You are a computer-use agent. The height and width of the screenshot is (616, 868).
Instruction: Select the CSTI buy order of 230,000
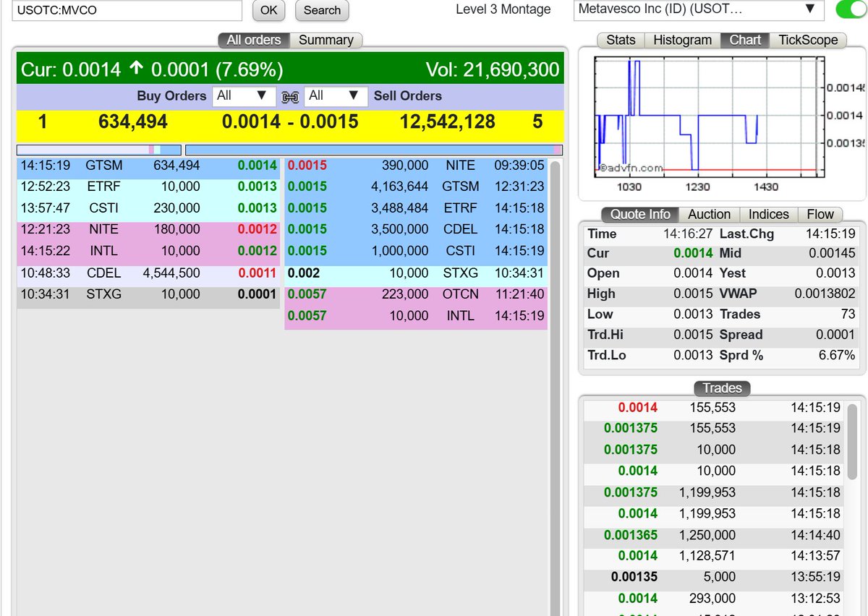pyautogui.click(x=148, y=208)
